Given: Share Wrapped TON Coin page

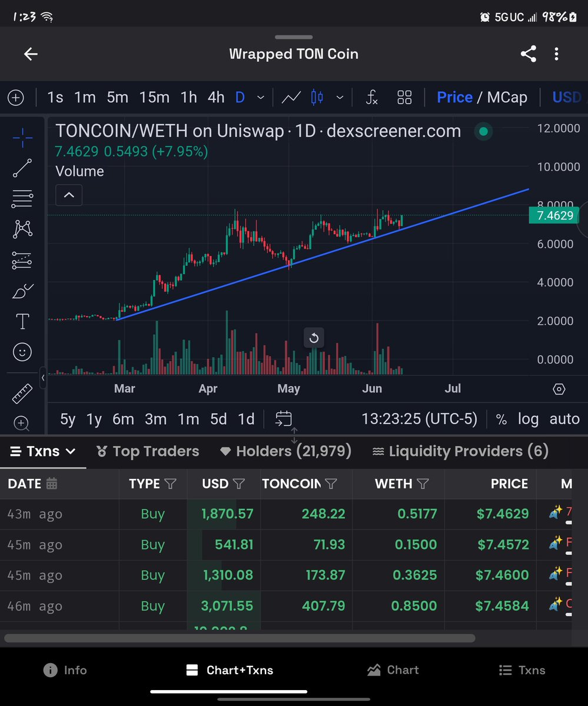Looking at the screenshot, I should (x=528, y=54).
